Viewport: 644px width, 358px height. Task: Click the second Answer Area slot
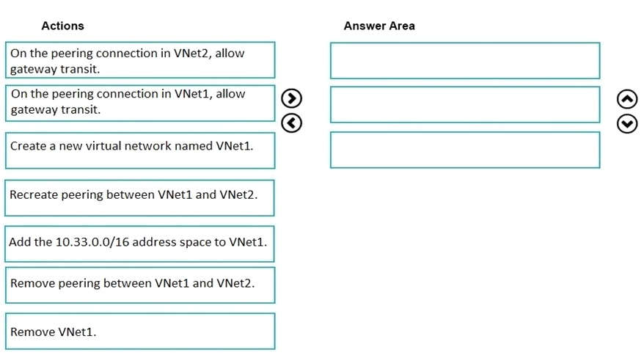coord(465,105)
